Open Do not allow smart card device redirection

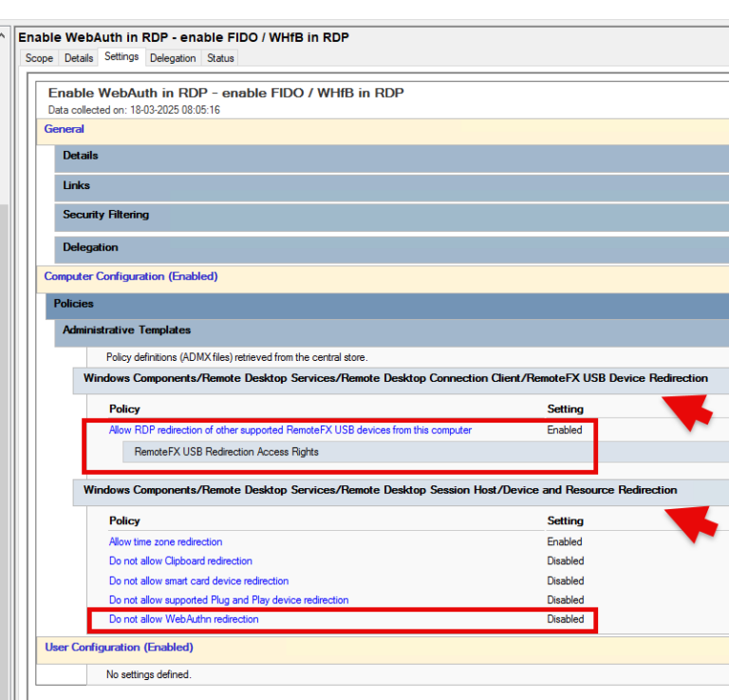click(x=198, y=581)
